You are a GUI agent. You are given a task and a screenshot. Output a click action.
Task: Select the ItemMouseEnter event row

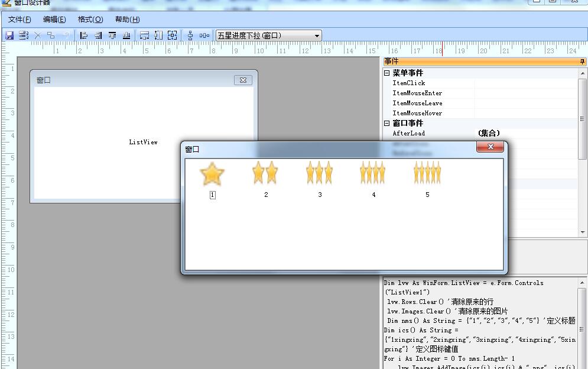pyautogui.click(x=480, y=93)
